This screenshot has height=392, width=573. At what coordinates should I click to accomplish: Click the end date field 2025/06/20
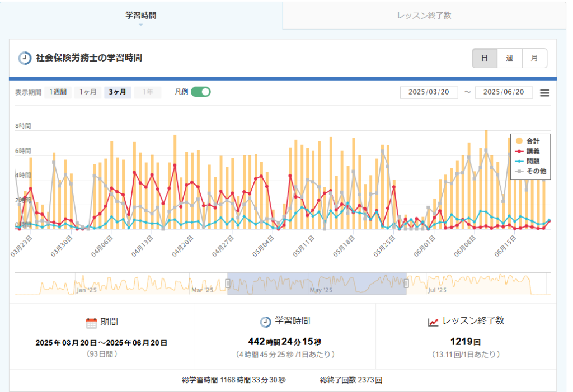504,92
